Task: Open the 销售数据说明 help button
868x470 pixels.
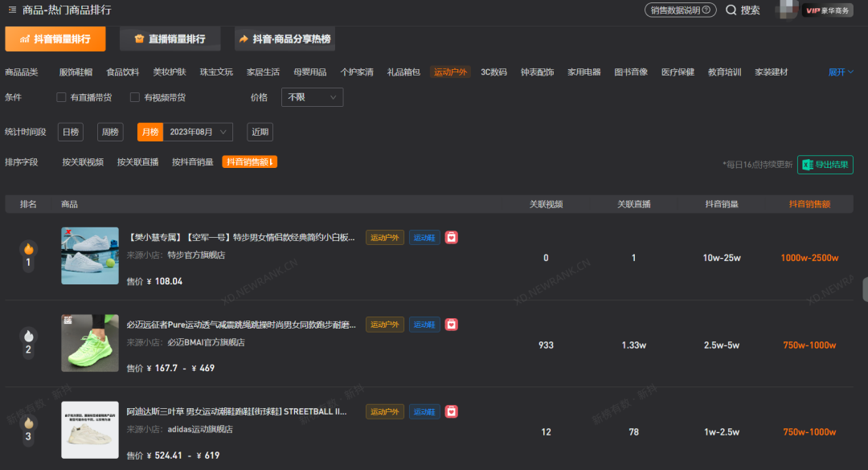Action: click(x=680, y=10)
